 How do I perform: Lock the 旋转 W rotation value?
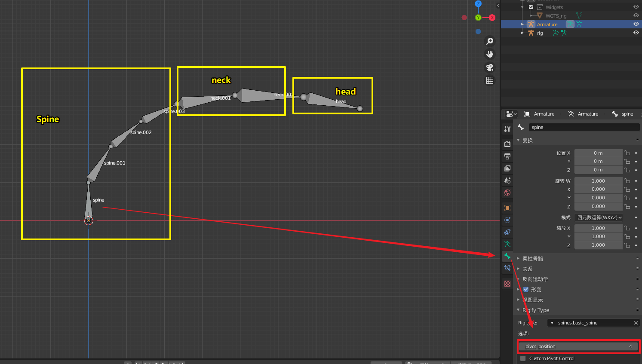(627, 181)
